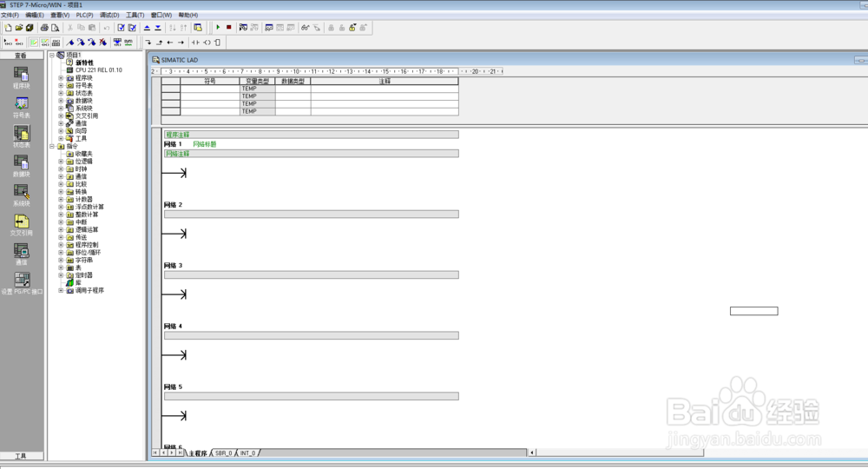Click the Line Up branch icon
The width and height of the screenshot is (868, 469).
pos(159,42)
